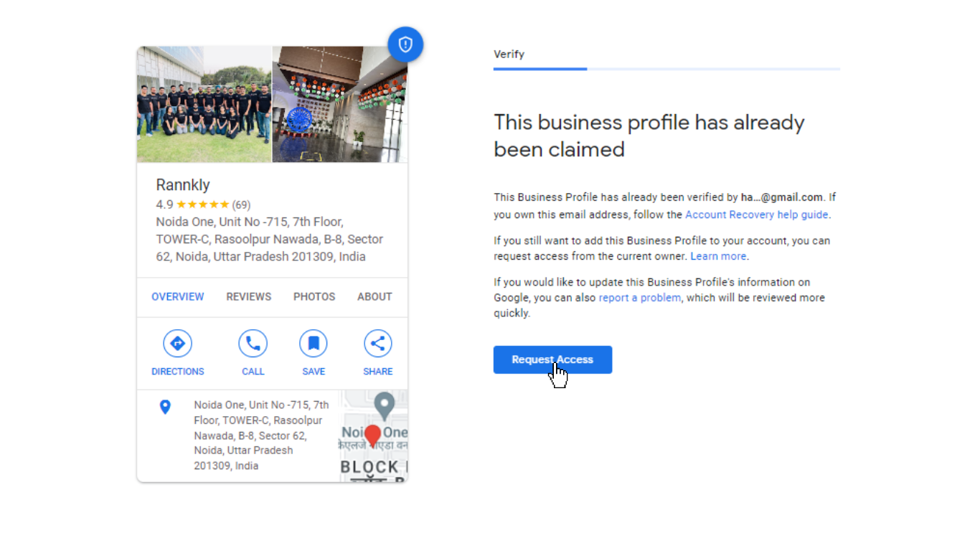980x551 pixels.
Task: Click the Verify progress bar
Action: 666,69
